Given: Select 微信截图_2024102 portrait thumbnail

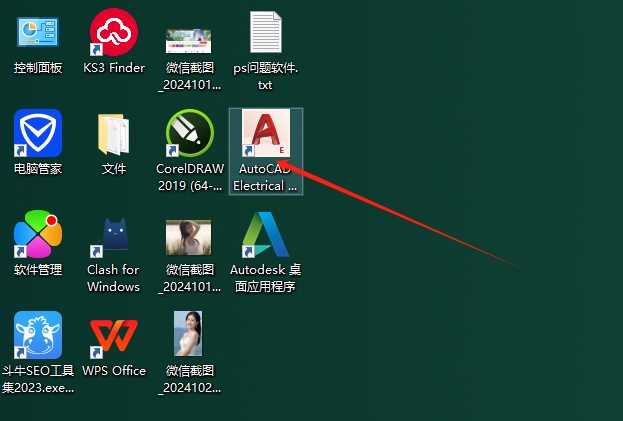Looking at the screenshot, I should [x=188, y=334].
